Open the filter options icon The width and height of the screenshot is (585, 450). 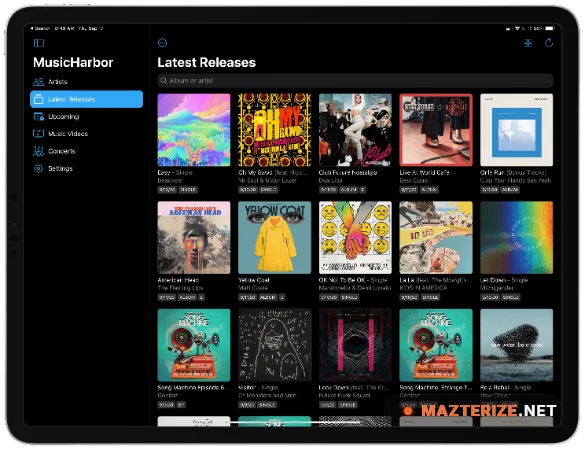528,43
